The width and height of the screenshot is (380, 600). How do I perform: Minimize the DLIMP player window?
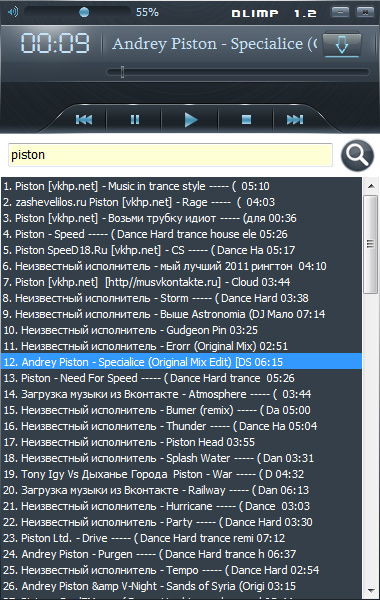coord(340,12)
